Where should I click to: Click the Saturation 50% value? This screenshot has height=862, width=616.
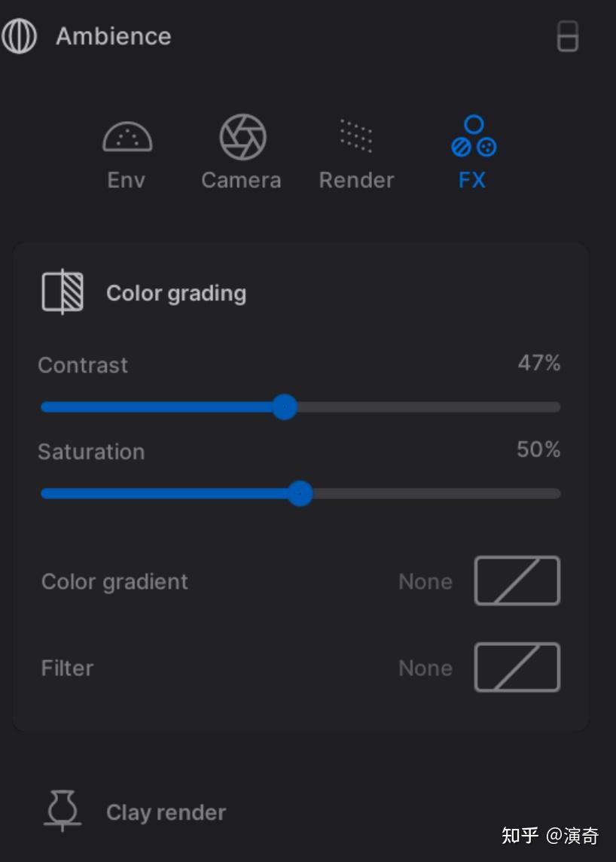[538, 450]
